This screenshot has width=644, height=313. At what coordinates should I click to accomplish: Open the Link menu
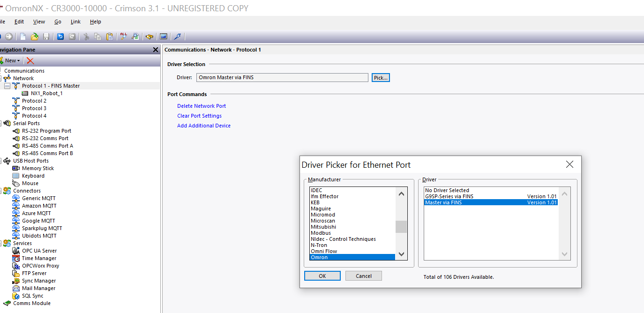[75, 22]
